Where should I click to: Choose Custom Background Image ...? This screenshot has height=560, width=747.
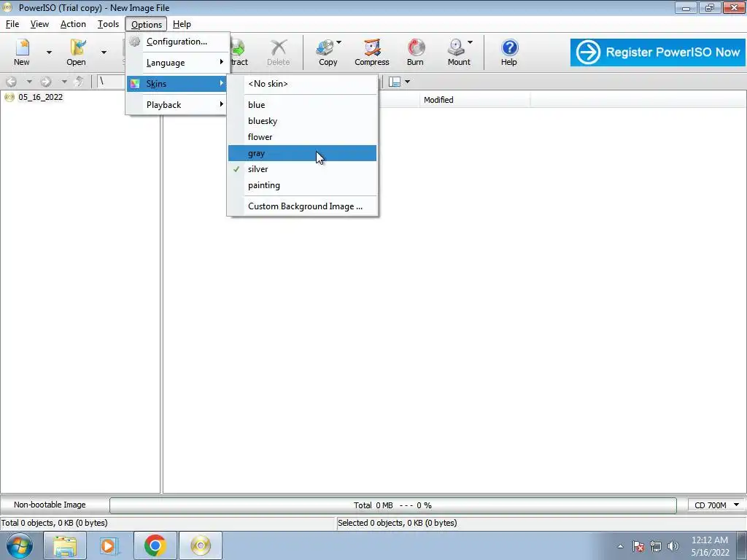point(303,206)
